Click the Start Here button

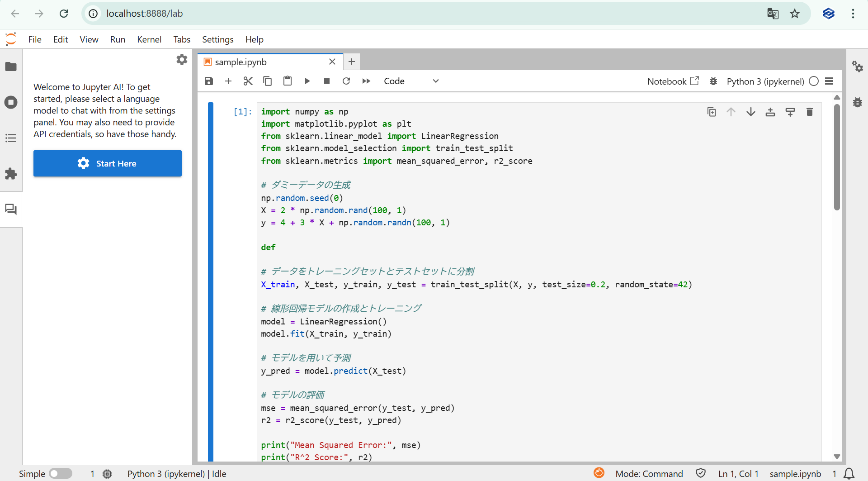coord(108,163)
